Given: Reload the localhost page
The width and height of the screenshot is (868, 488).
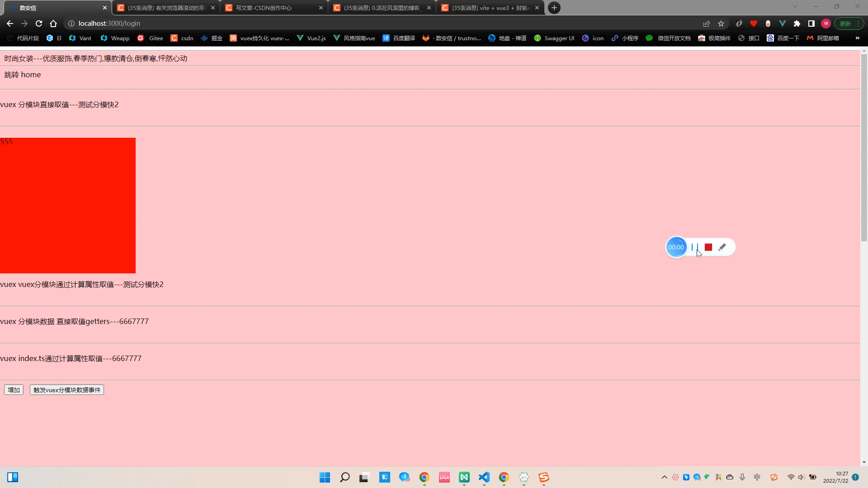Looking at the screenshot, I should pos(38,23).
